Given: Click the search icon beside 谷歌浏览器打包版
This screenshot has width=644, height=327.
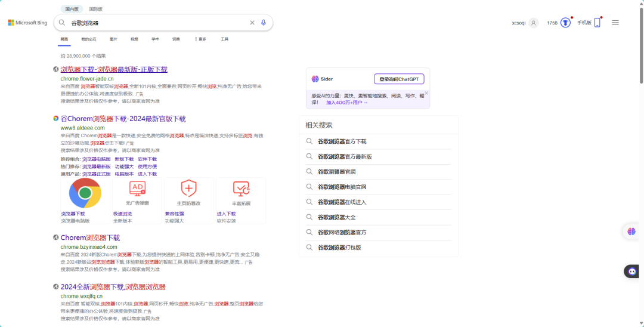Looking at the screenshot, I should tap(309, 247).
